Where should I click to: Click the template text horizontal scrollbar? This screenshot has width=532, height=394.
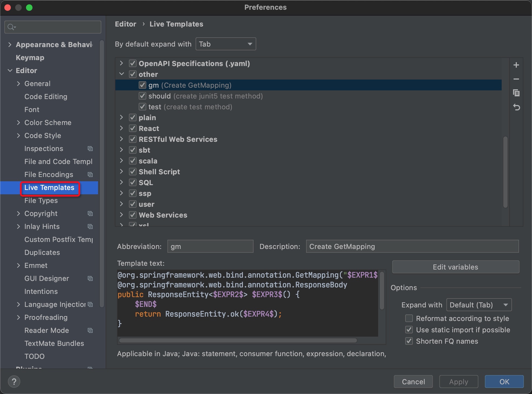point(238,340)
